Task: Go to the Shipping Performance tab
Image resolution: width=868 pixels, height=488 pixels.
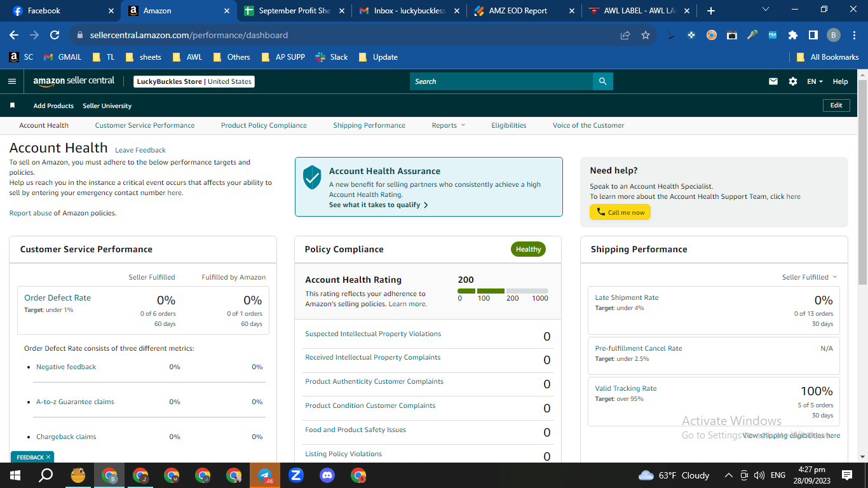Action: 369,125
